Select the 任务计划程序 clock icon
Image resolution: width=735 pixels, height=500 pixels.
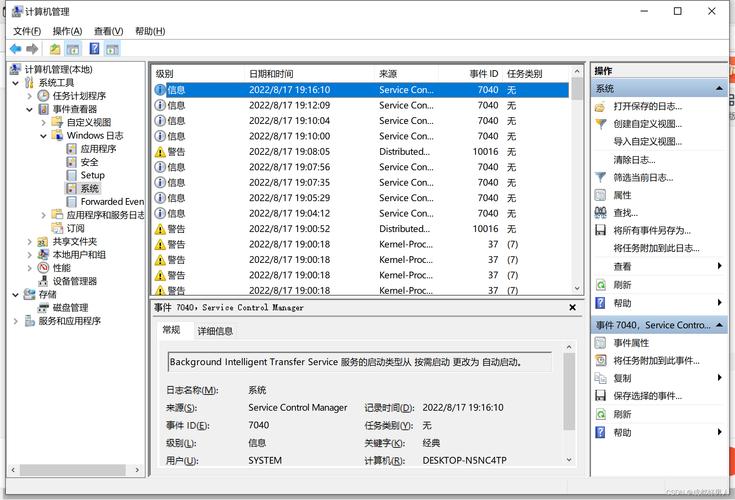pos(43,96)
